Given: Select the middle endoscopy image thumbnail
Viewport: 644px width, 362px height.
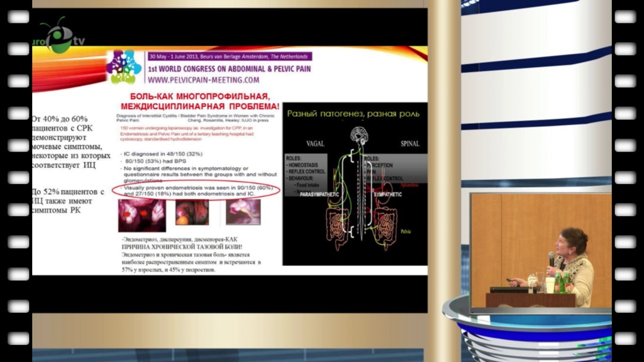Looking at the screenshot, I should click(x=192, y=213).
